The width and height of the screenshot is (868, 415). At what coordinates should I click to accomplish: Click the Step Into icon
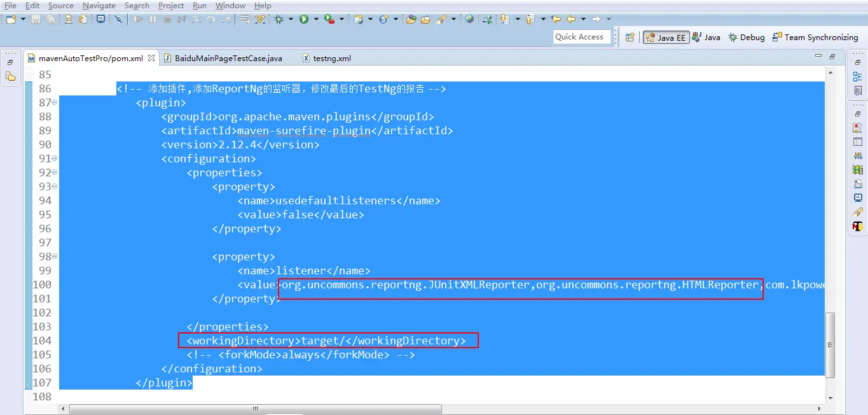196,19
